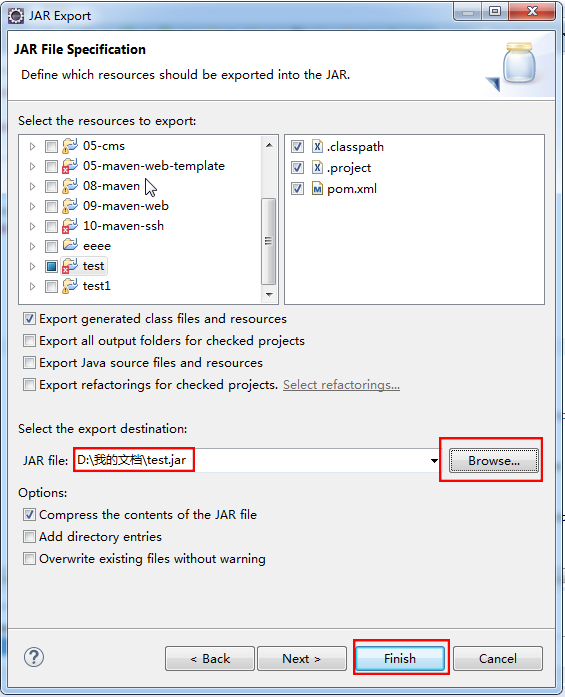Select the eeee project folder icon
The height and width of the screenshot is (697, 565).
[70, 245]
